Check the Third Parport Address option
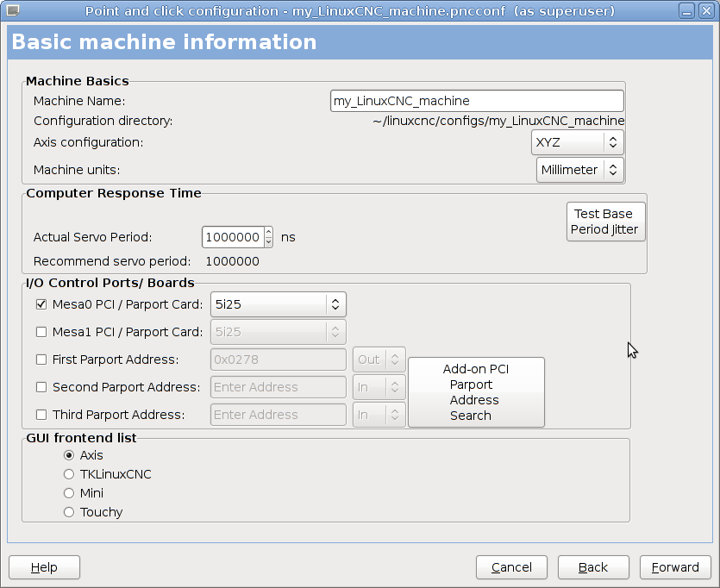720x588 pixels. tap(41, 415)
